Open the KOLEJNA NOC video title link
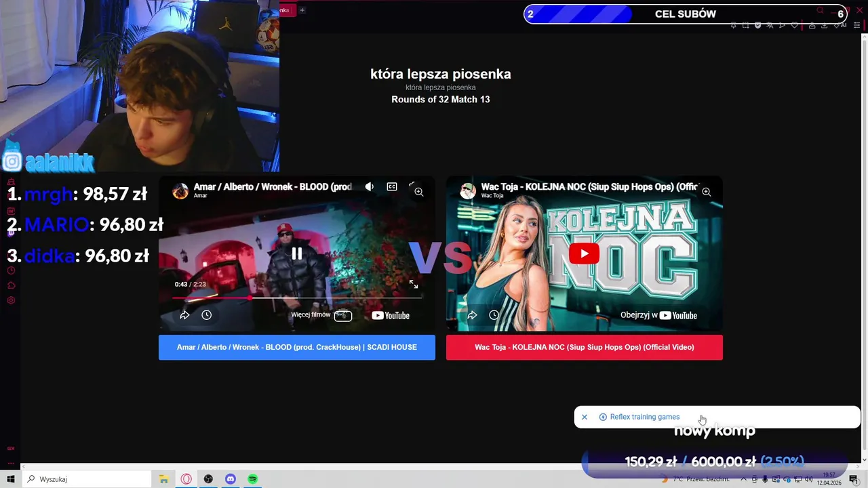Screen dimensions: 868x488 pos(589,187)
